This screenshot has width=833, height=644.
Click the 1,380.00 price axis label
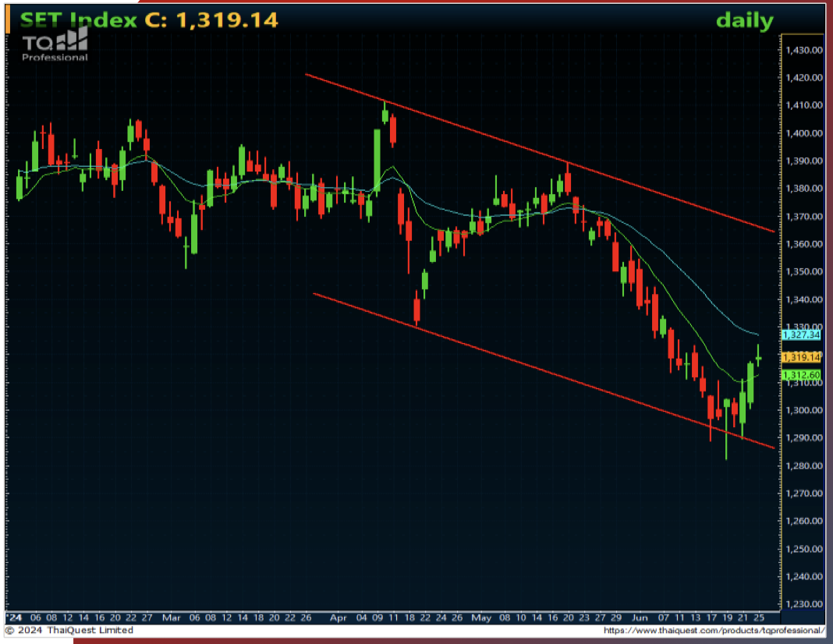tap(804, 189)
